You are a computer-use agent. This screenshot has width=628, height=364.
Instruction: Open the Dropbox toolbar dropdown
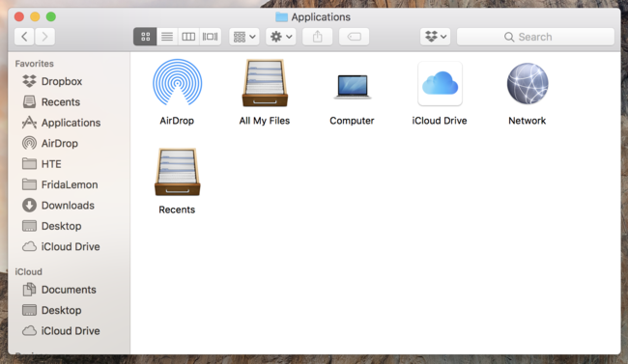pyautogui.click(x=436, y=37)
